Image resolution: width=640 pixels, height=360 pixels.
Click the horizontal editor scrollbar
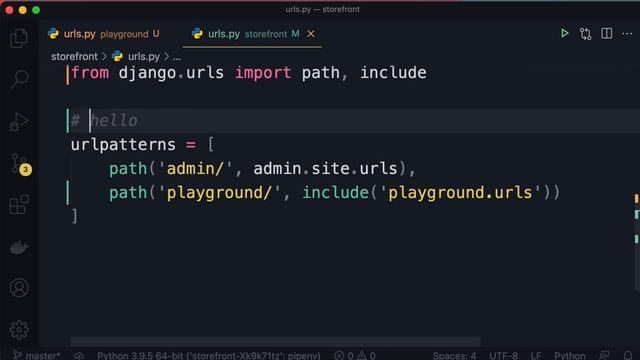click(276, 341)
